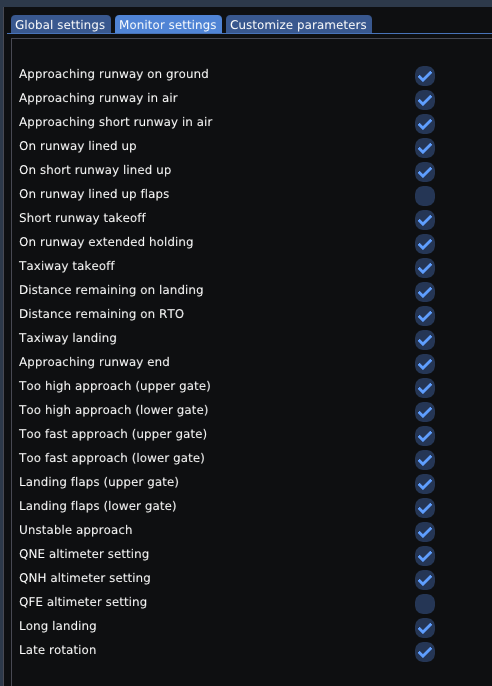
Task: Uncheck Late rotation option
Action: pos(425,652)
